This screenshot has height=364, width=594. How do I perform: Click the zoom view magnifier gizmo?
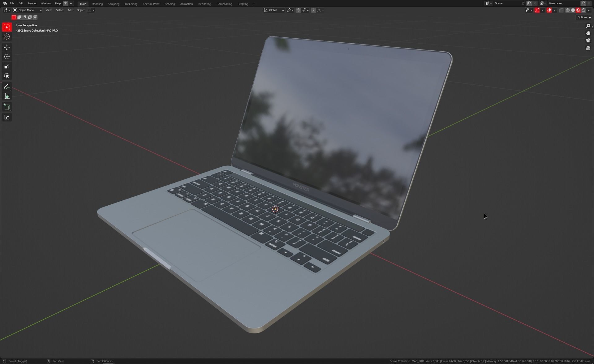(588, 26)
